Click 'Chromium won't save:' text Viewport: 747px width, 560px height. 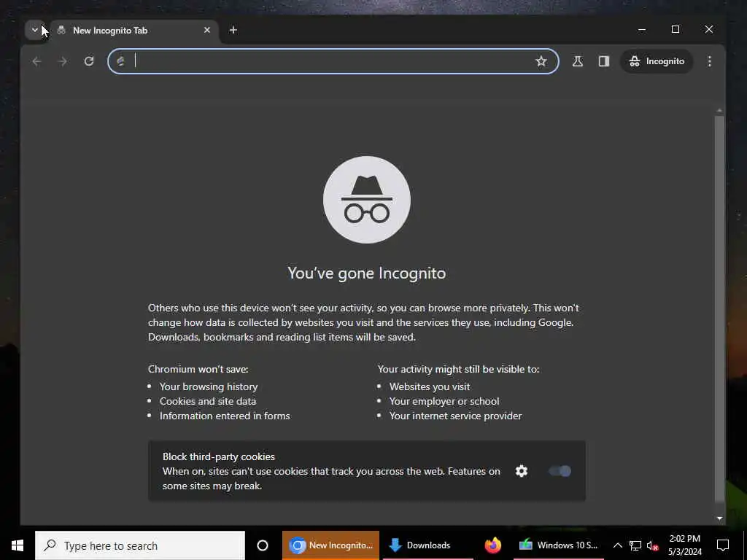point(198,369)
